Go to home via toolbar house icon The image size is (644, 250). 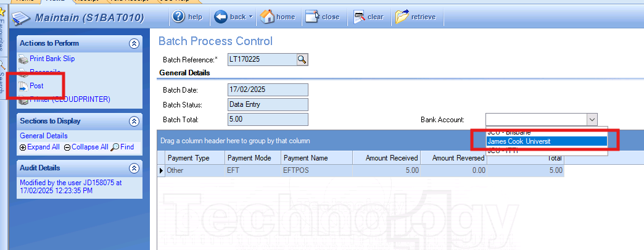click(278, 17)
